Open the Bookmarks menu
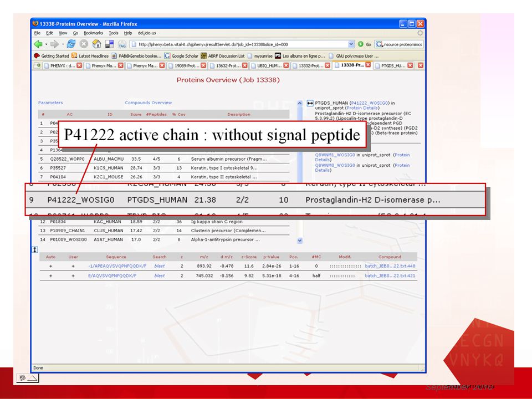This screenshot has height=399, width=532. click(93, 33)
